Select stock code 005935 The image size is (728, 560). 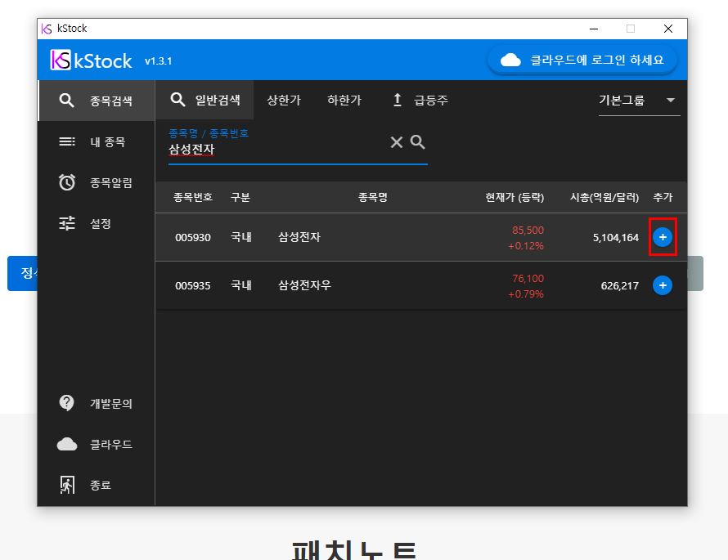(x=193, y=286)
